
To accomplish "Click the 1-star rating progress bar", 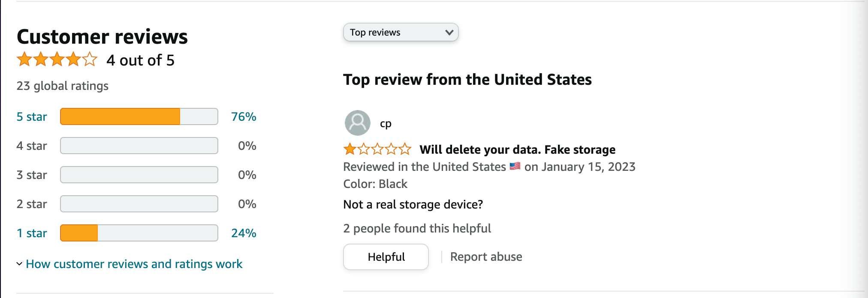I will 139,233.
